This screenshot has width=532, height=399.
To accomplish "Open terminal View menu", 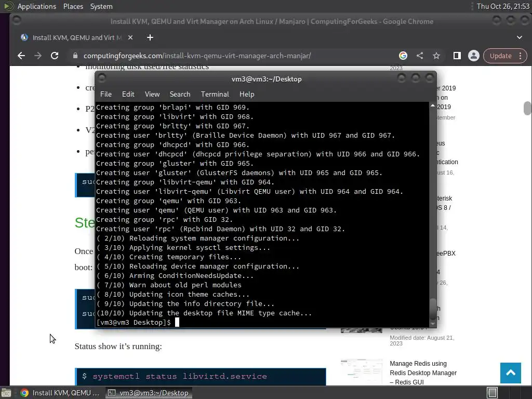I will [152, 95].
